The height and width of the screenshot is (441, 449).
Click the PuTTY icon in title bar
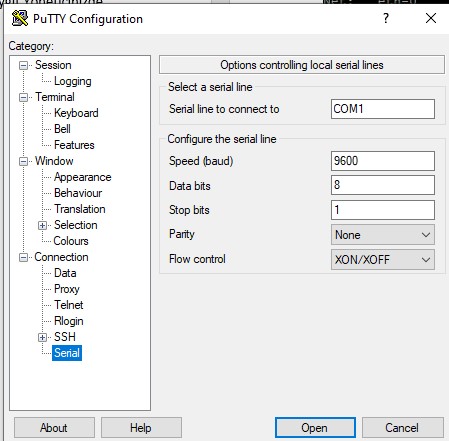[x=20, y=18]
